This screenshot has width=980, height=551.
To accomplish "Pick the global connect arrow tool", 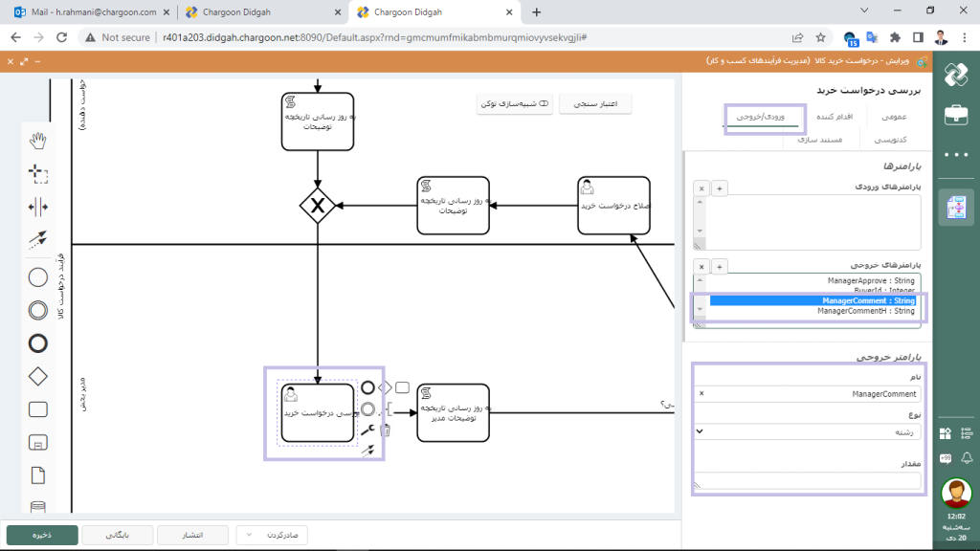I will click(x=38, y=239).
